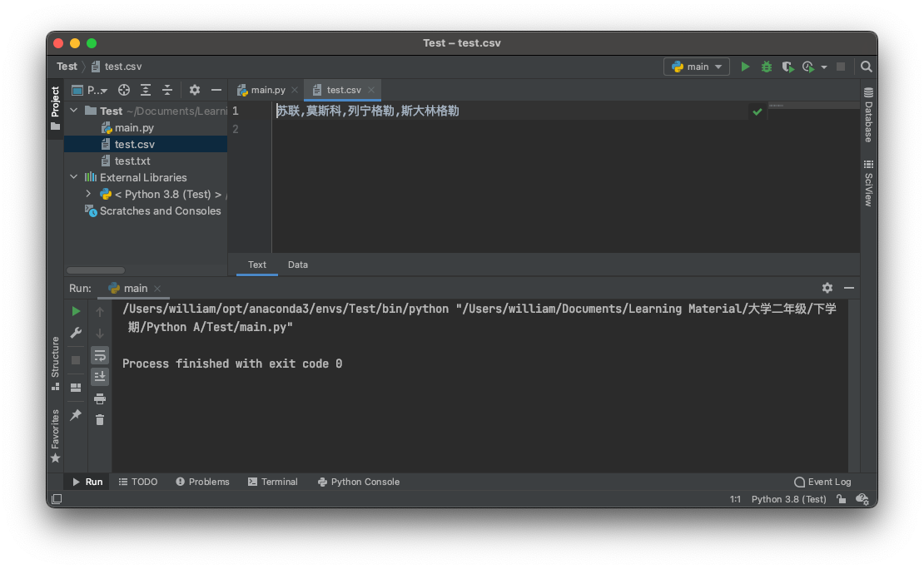The image size is (924, 569).
Task: Open Search Everywhere magnifying glass
Action: point(867,67)
